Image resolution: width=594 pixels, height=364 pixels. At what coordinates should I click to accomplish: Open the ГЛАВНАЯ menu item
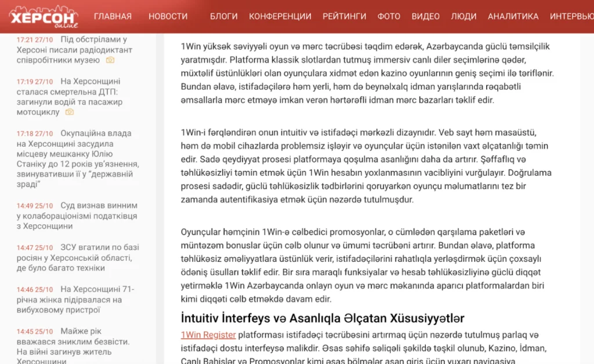click(113, 16)
